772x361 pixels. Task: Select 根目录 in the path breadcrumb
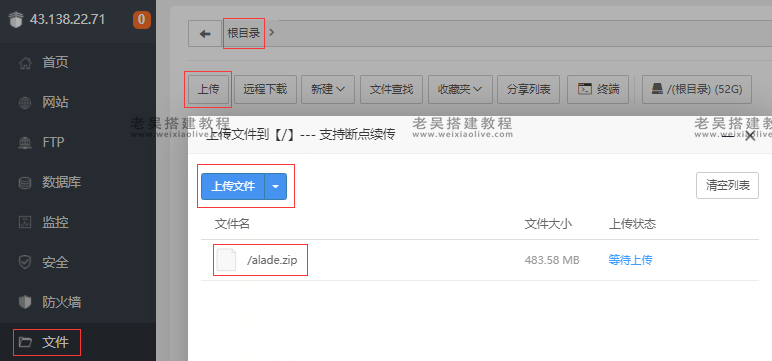[244, 33]
